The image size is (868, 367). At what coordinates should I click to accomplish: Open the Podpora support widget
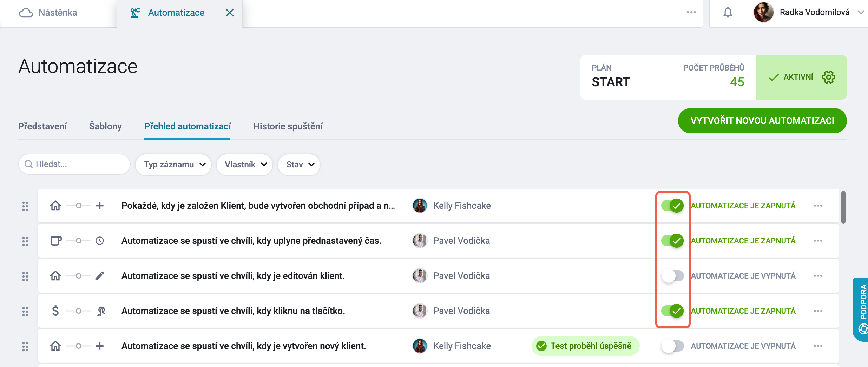(x=861, y=309)
